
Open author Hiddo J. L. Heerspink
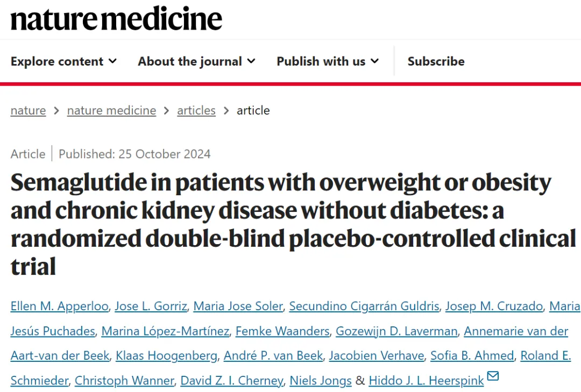tap(426, 381)
